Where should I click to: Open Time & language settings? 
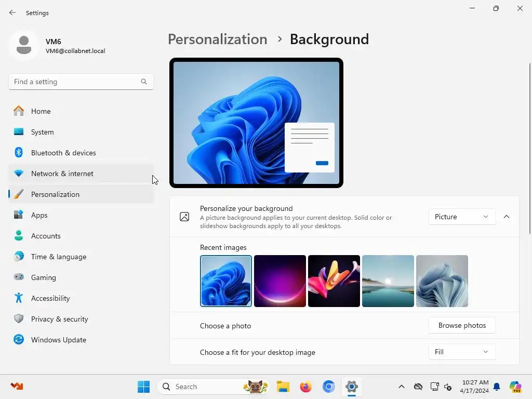81,257
